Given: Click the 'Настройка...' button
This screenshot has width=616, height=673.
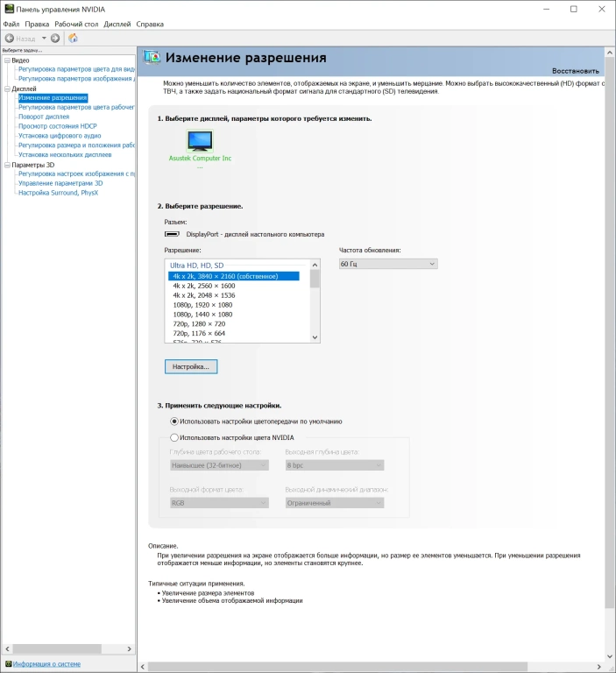Looking at the screenshot, I should 190,366.
